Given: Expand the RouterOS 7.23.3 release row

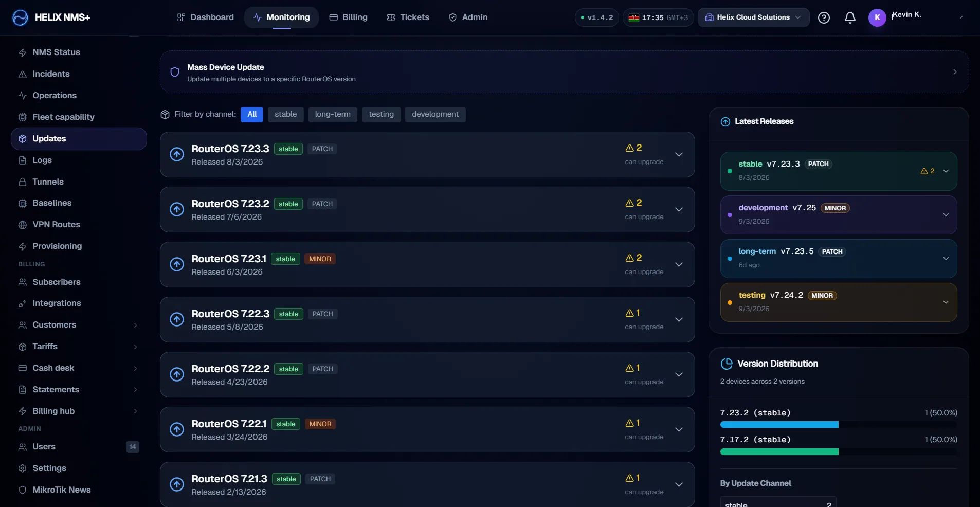Looking at the screenshot, I should point(679,154).
